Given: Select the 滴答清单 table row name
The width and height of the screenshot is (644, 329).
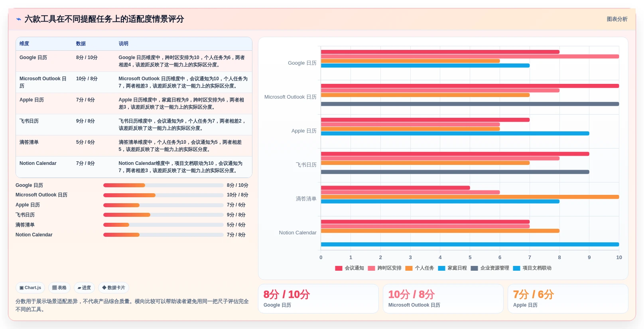Looking at the screenshot, I should pyautogui.click(x=29, y=142).
